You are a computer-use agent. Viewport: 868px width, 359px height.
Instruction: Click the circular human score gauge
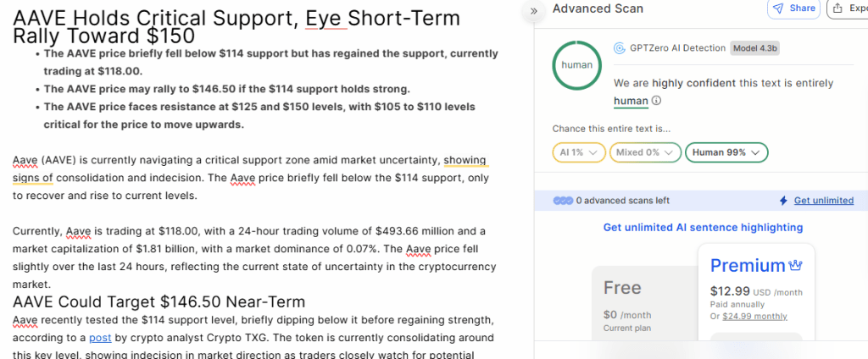577,64
